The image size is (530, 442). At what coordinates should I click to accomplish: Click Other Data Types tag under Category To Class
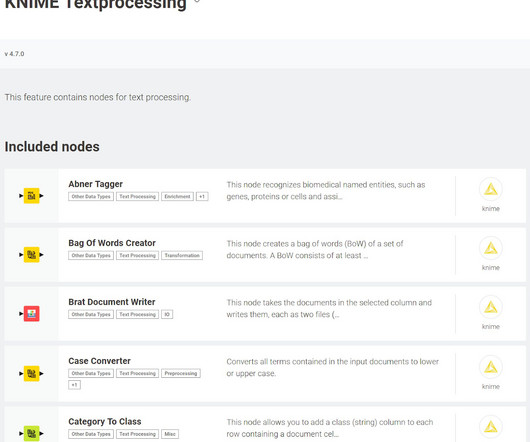coord(91,434)
